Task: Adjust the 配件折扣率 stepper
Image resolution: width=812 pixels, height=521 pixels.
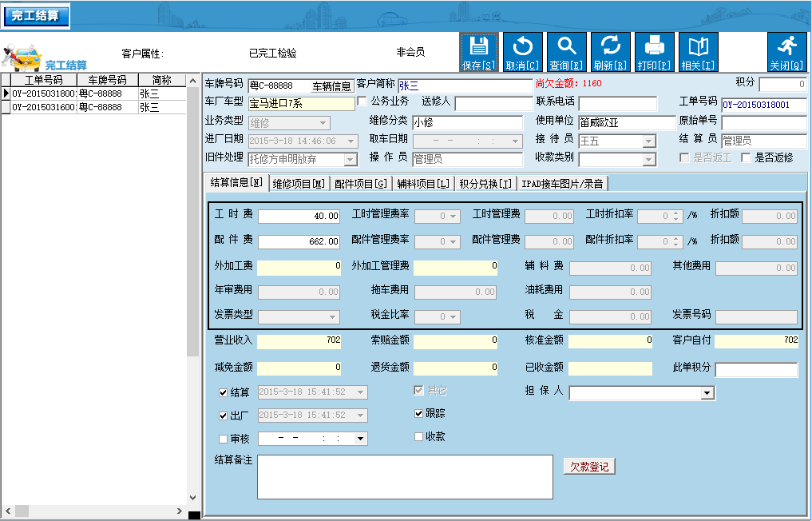Action: pos(675,241)
